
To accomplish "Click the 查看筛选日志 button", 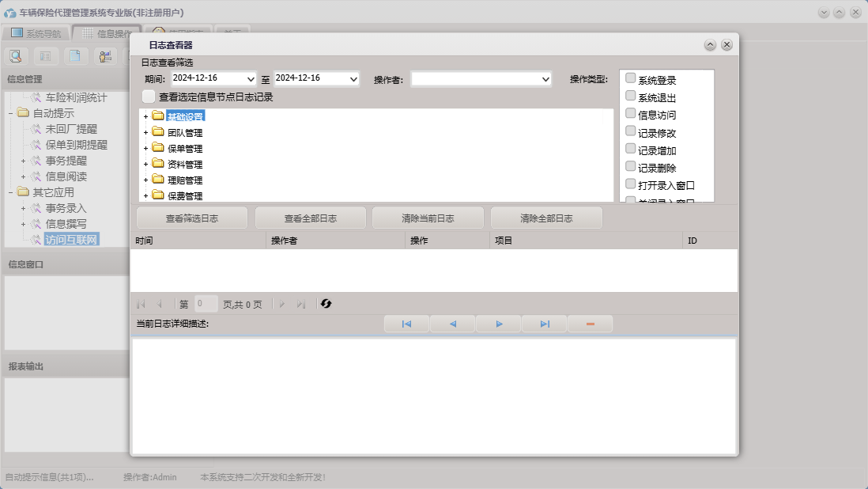I will 191,218.
